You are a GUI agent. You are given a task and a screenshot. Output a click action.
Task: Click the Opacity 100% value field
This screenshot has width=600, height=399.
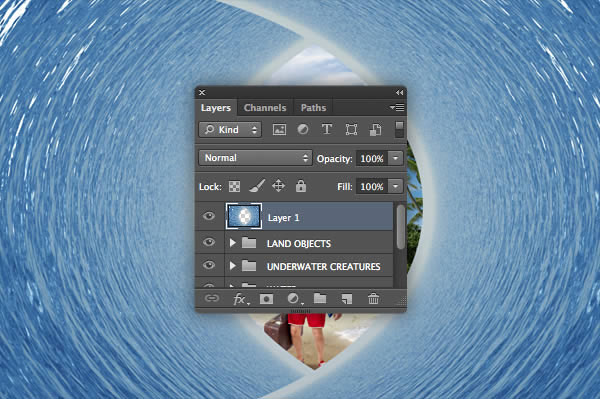point(372,158)
